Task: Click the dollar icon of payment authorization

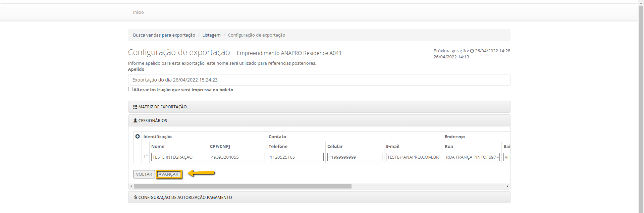Action: click(x=135, y=198)
